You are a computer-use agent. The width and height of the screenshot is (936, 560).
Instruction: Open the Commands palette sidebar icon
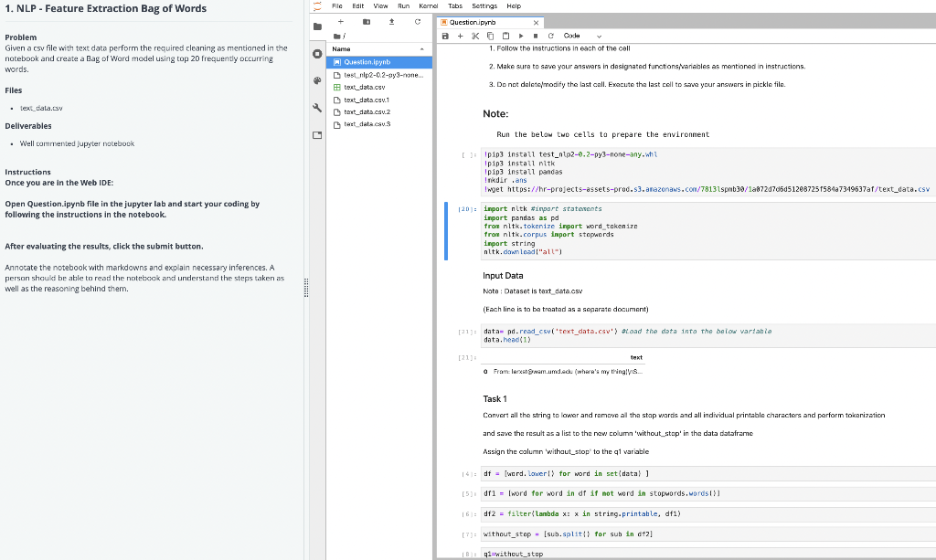click(317, 80)
